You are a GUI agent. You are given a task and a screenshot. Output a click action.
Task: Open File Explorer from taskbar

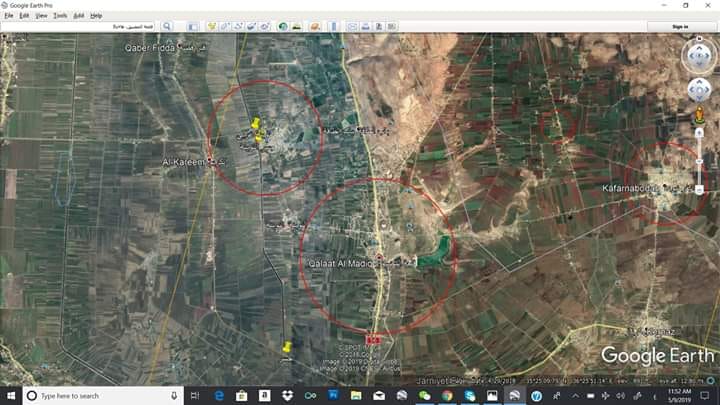point(356,396)
